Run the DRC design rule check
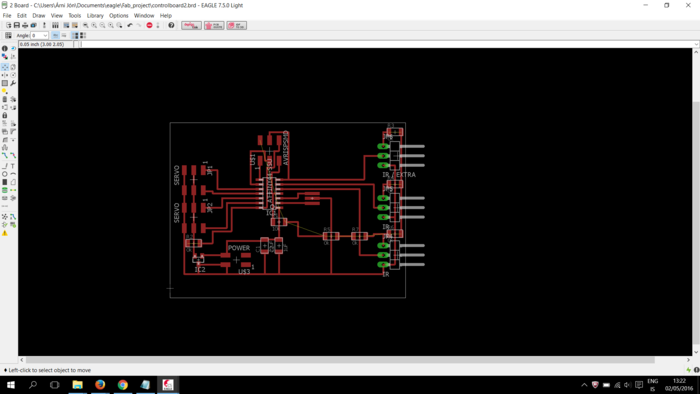Screen dimensions: 700x394 13,224
